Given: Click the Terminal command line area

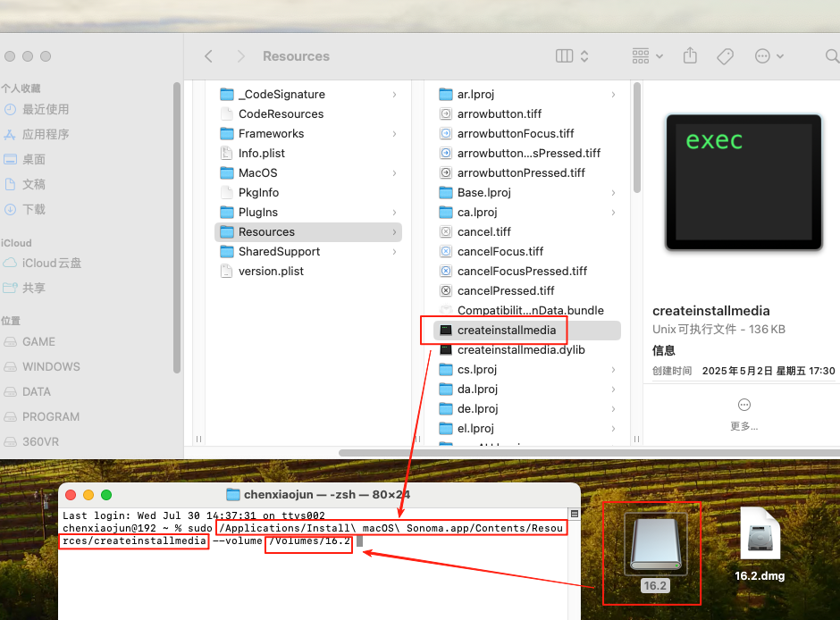Looking at the screenshot, I should (313, 572).
